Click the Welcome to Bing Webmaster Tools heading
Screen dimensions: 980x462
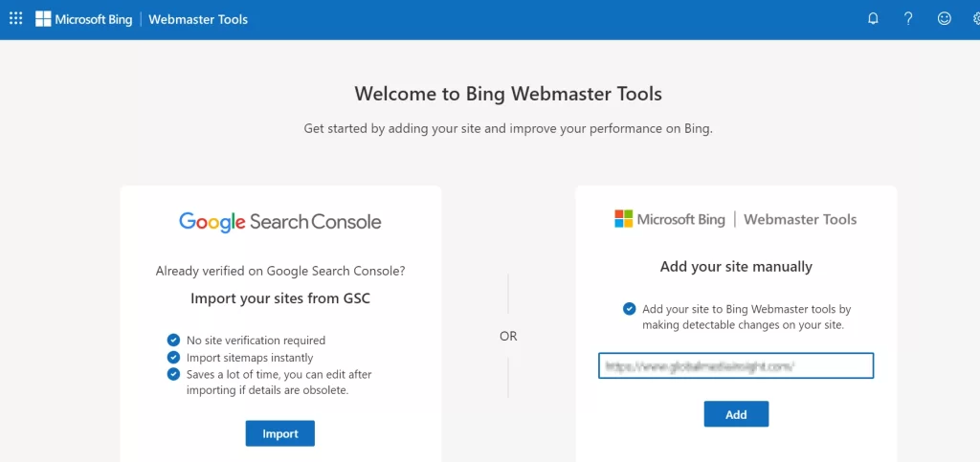pos(507,94)
